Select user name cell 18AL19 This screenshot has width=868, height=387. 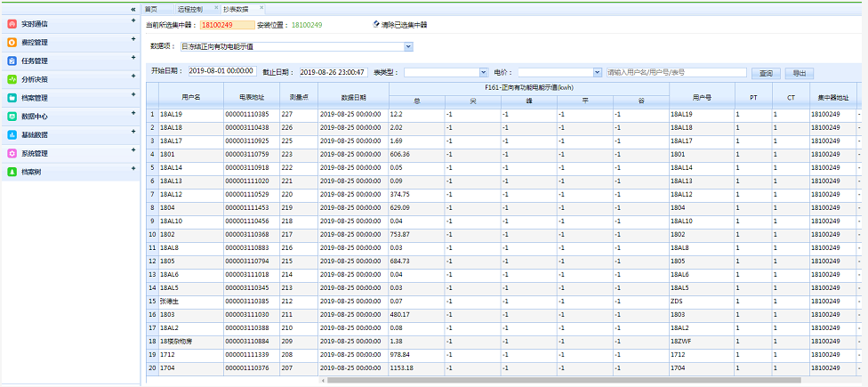pos(191,114)
